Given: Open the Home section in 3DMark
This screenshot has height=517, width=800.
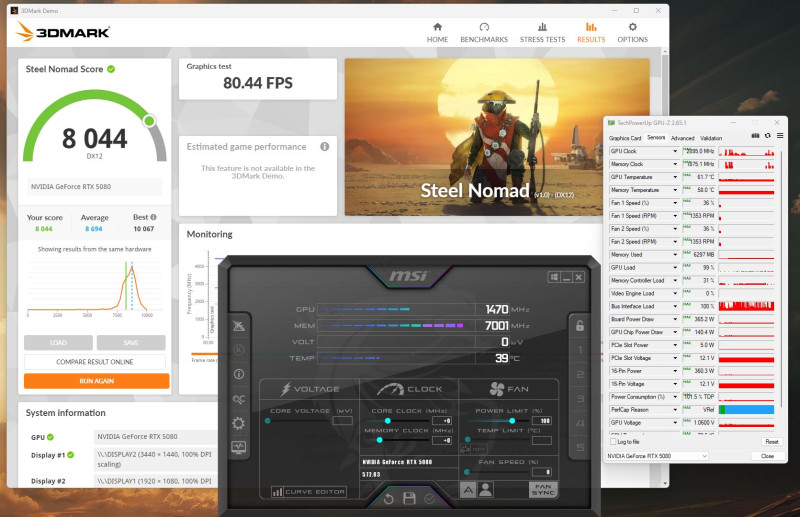Looking at the screenshot, I should click(437, 33).
